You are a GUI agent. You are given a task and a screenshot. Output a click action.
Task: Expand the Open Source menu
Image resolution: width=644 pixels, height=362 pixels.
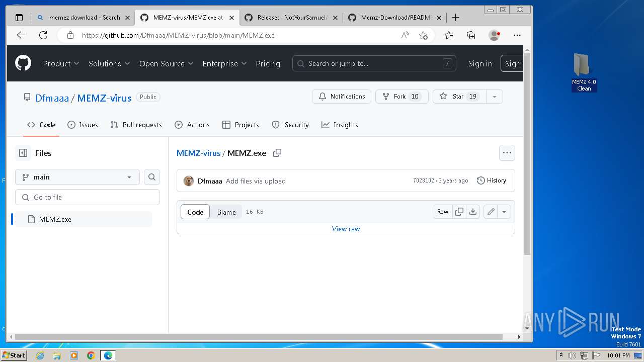(x=167, y=63)
